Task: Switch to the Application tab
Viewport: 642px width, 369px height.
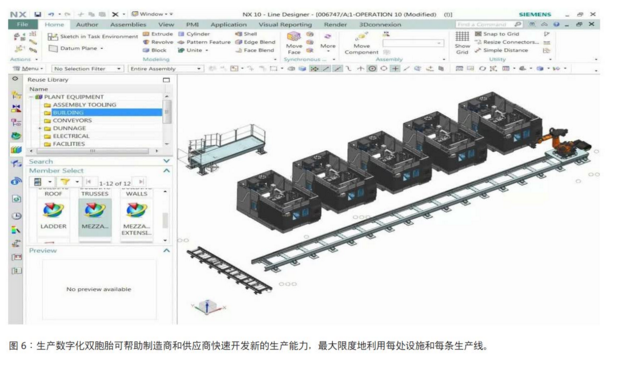Action: 228,25
